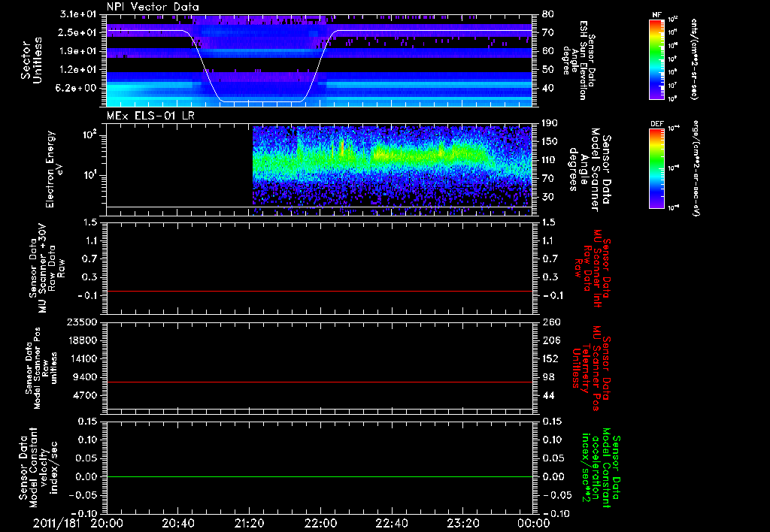Viewport: 770px width, 532px height.
Task: Click the 44 telemetry tick label
Action: click(x=548, y=395)
